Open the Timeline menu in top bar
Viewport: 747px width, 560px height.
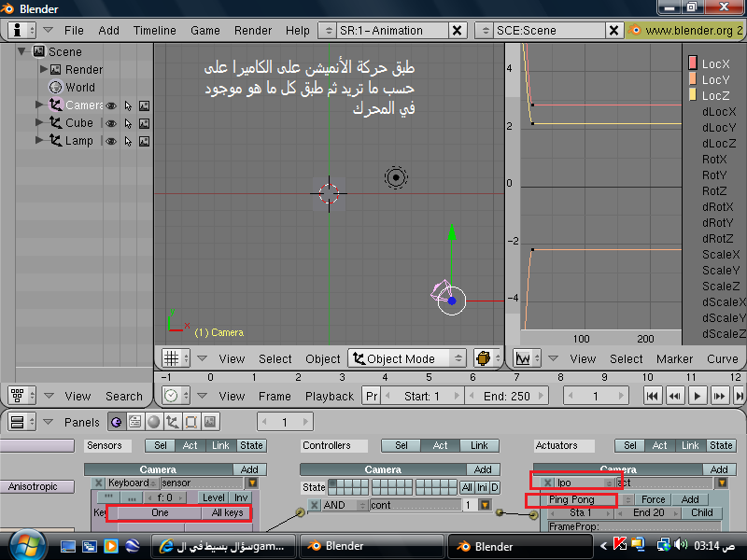pos(154,31)
